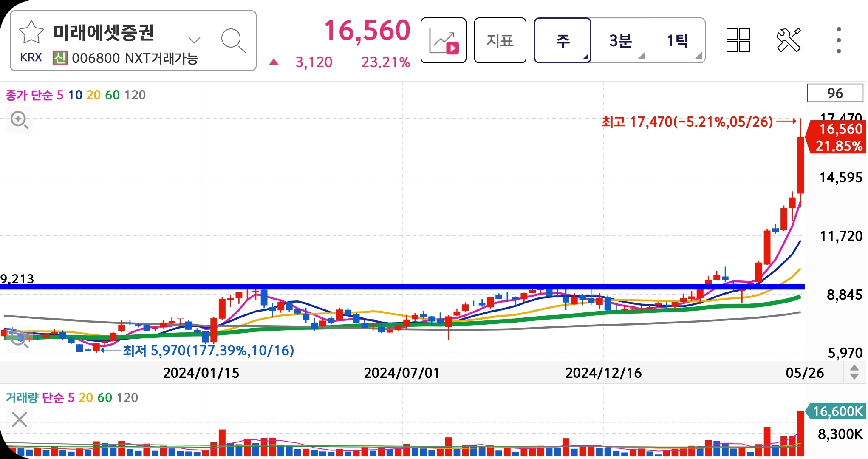Close the volume panel with X
This screenshot has height=459, width=868.
coord(20,419)
